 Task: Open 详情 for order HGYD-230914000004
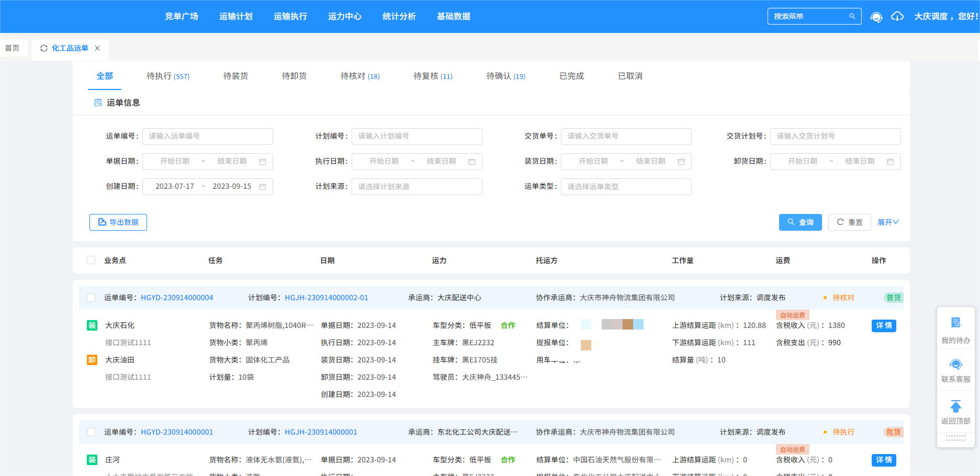pos(884,325)
